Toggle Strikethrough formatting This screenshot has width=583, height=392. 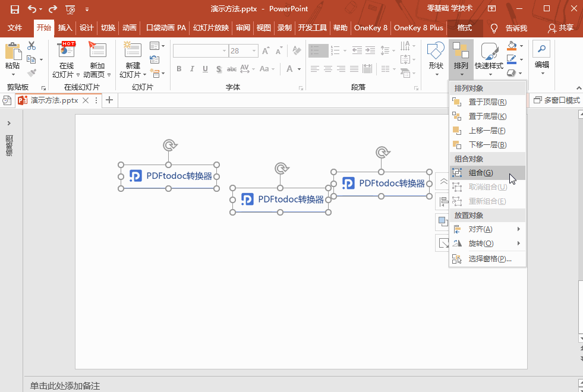tap(232, 69)
